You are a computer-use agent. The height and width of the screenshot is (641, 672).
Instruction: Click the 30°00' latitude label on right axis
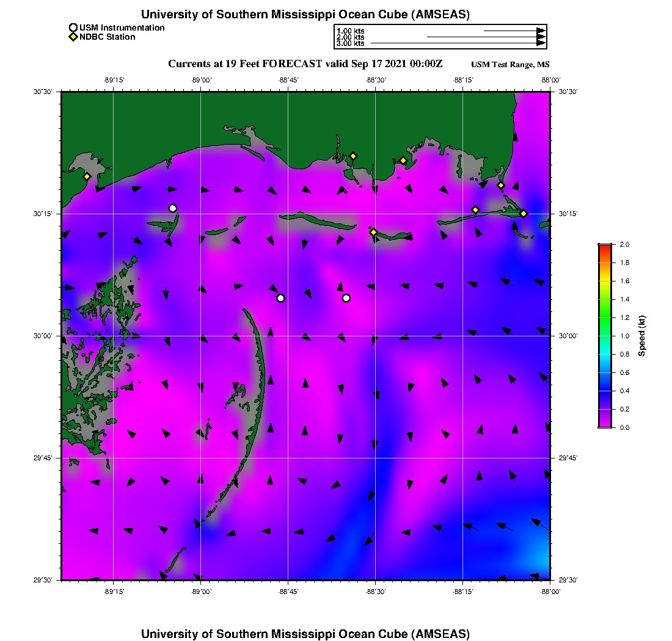pos(568,336)
